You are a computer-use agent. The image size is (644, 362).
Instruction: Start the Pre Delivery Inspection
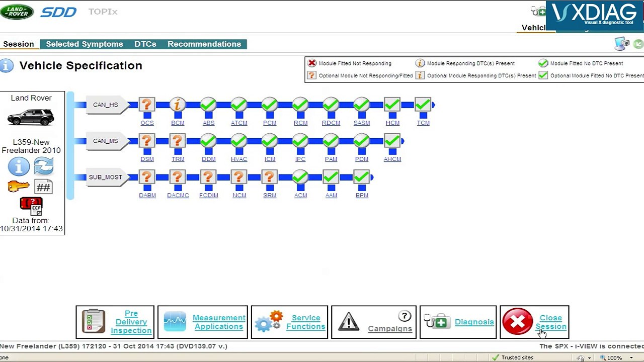click(x=115, y=322)
